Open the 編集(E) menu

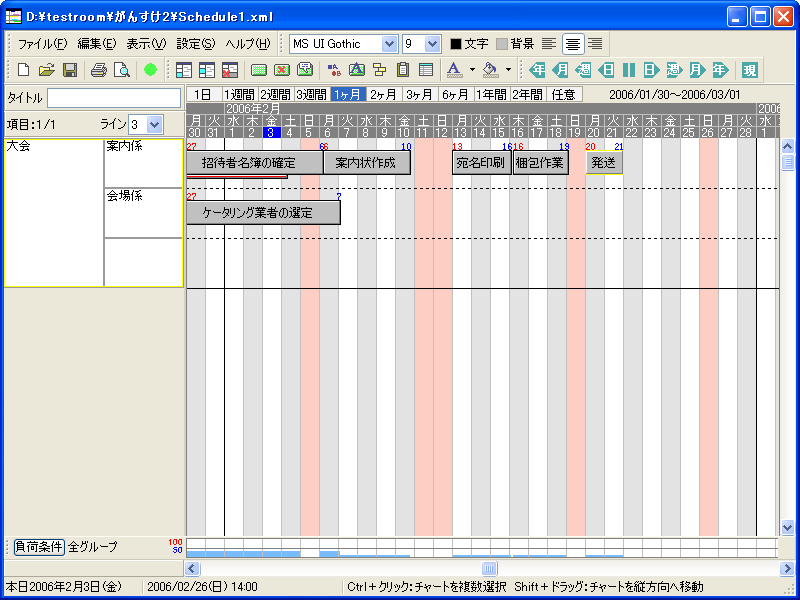tap(97, 44)
